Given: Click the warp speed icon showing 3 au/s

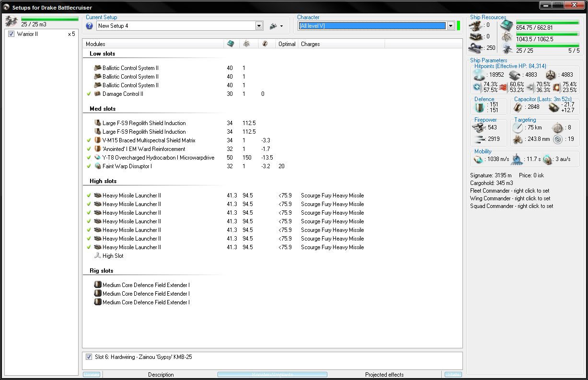Looking at the screenshot, I should tap(548, 159).
